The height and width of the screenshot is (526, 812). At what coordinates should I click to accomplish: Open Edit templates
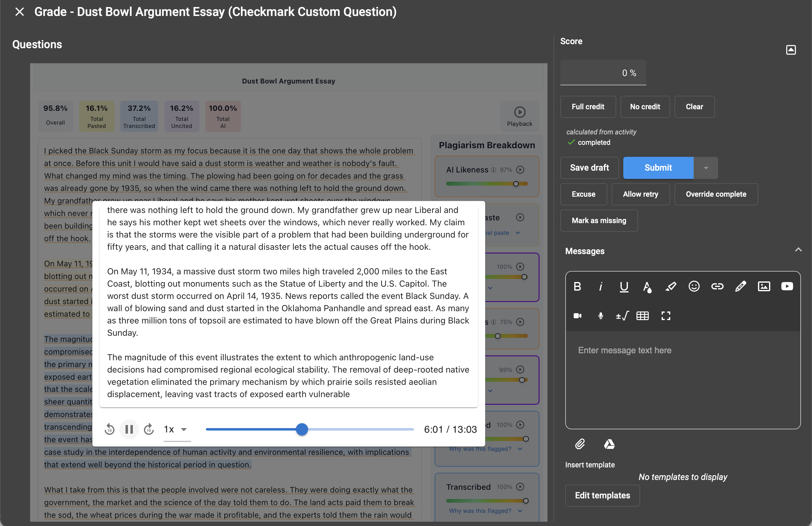pos(602,496)
